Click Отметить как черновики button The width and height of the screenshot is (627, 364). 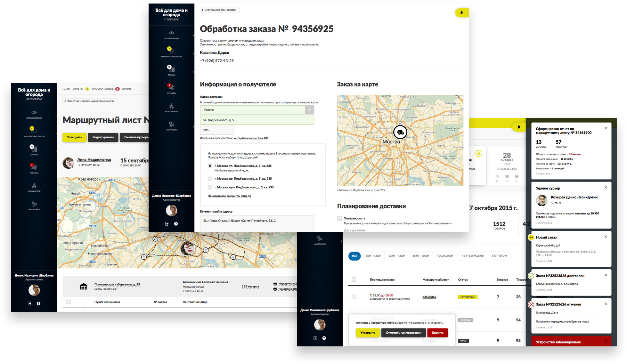pos(403,333)
